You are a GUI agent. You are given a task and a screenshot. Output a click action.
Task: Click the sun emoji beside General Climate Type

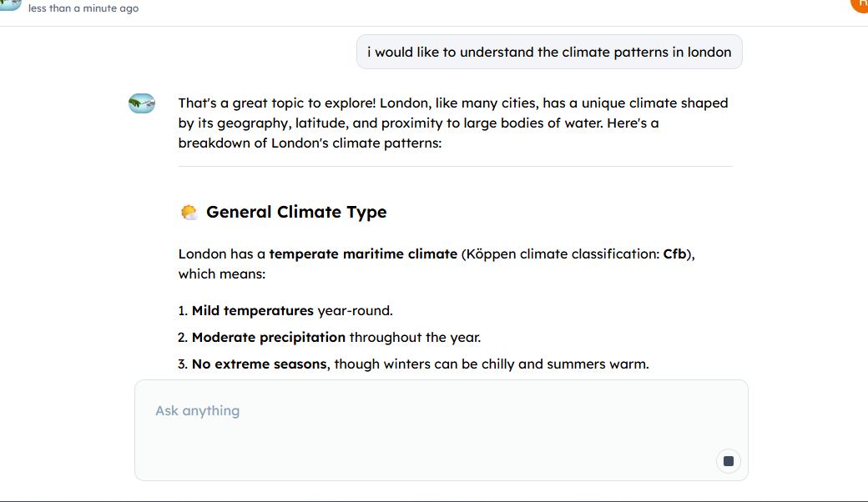point(189,213)
